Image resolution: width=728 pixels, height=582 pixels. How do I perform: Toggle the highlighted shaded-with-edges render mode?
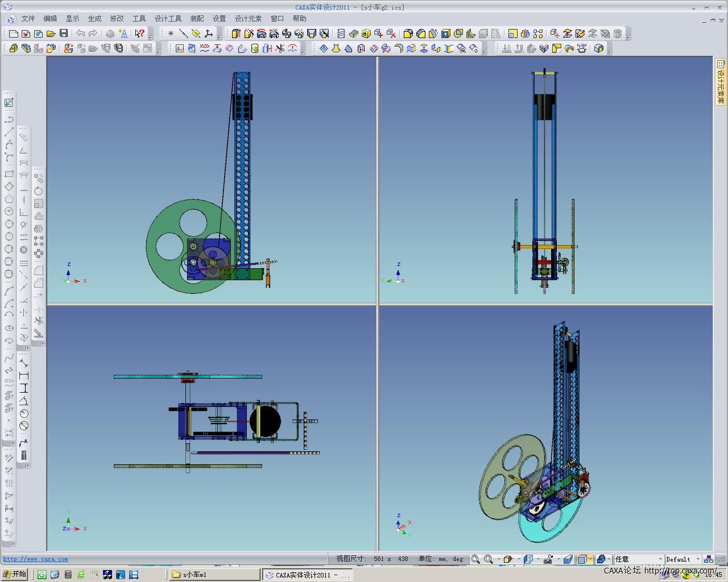point(582,559)
